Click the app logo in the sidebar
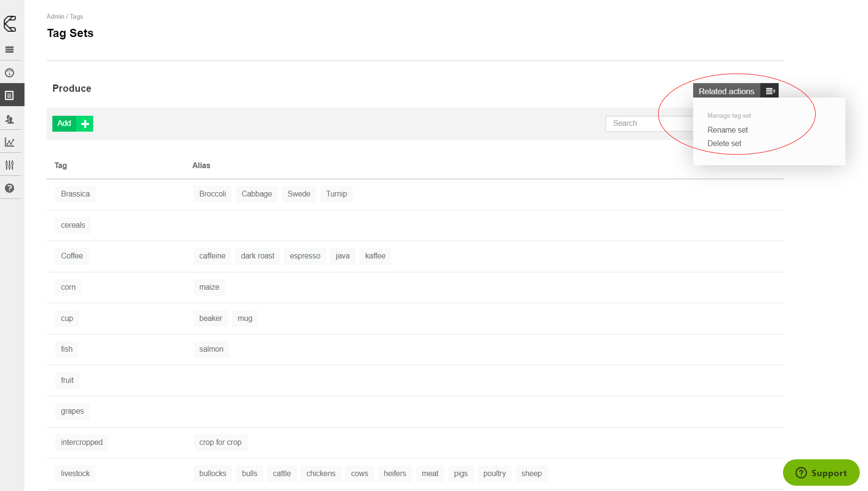This screenshot has width=868, height=491. pyautogui.click(x=10, y=24)
